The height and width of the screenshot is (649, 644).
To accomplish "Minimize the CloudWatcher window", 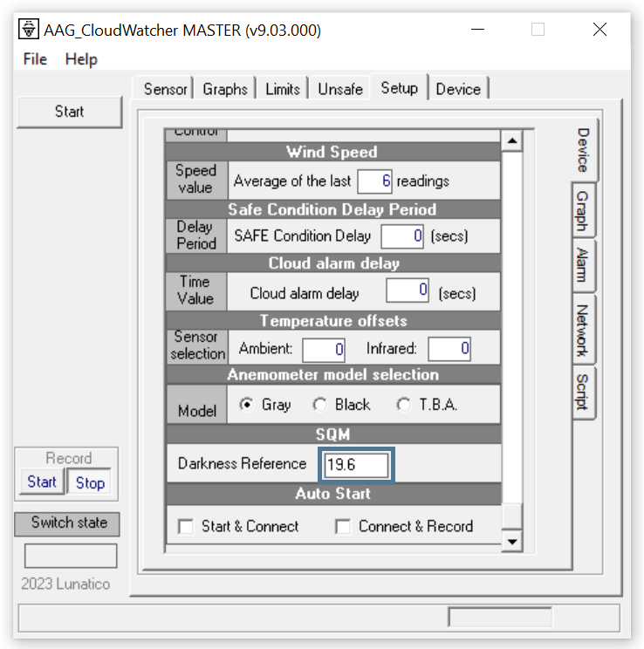I will 477,30.
